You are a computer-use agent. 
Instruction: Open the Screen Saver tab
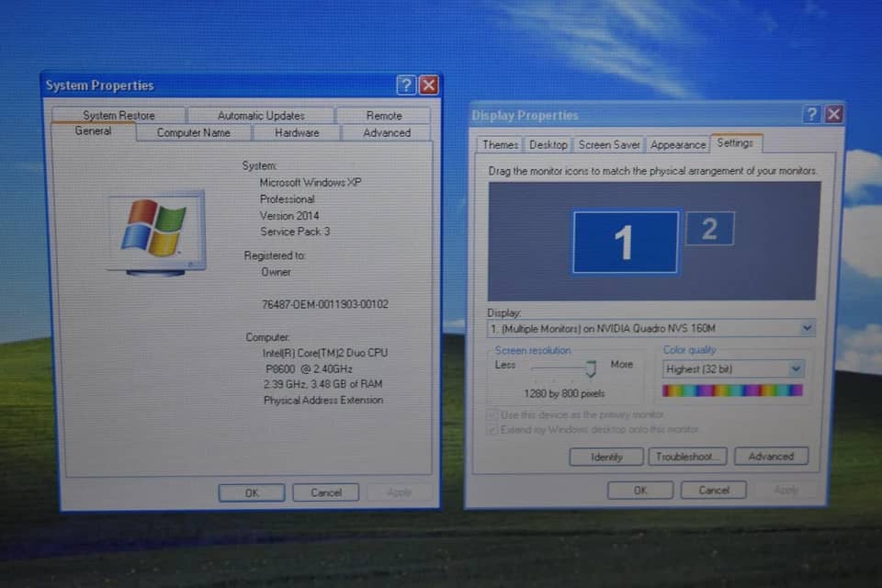pos(608,144)
